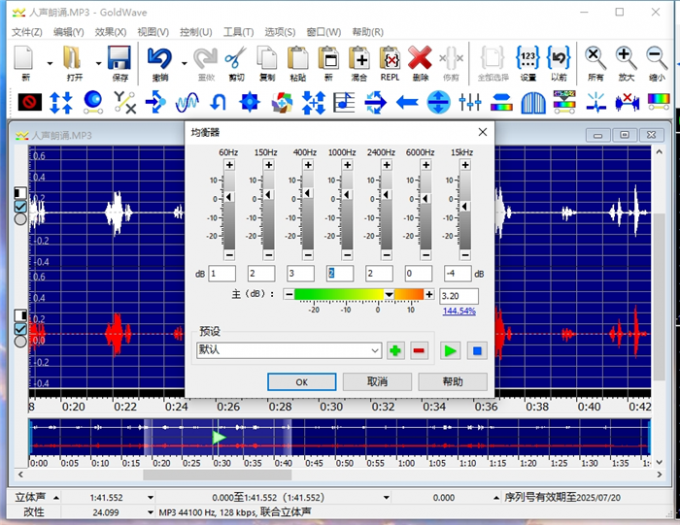680x525 pixels.
Task: Open dropdown arrow beside the 新 button
Action: [49, 63]
